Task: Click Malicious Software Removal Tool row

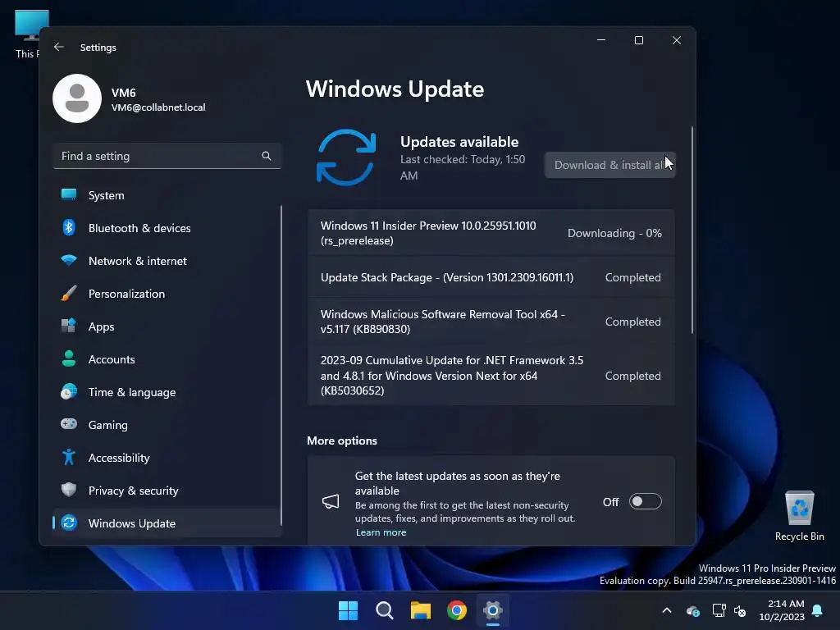Action: (x=491, y=322)
